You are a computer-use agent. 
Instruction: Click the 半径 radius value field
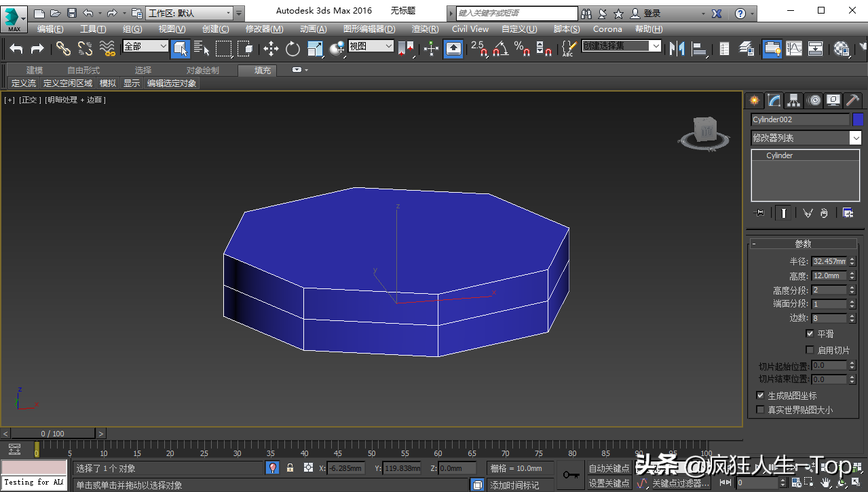coord(829,261)
